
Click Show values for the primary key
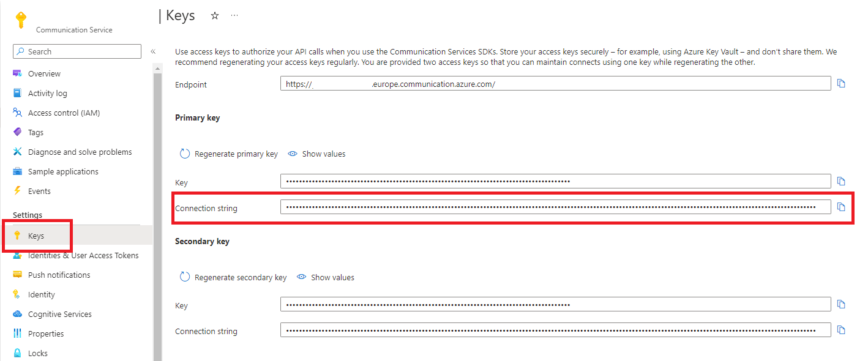(x=324, y=154)
